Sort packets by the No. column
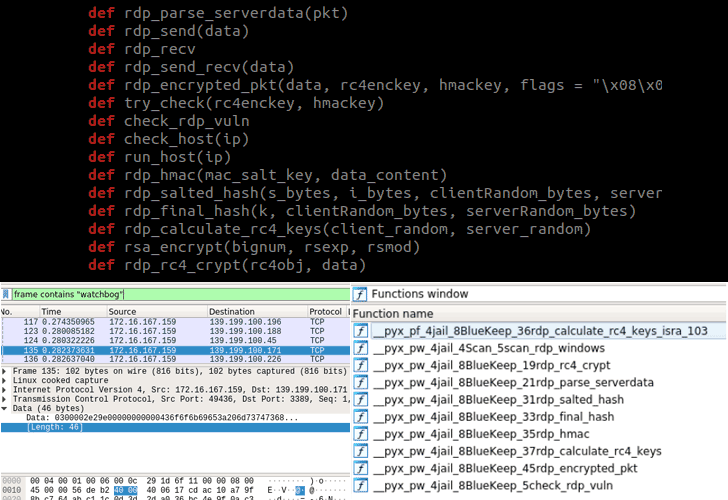728x500 pixels. (19, 312)
